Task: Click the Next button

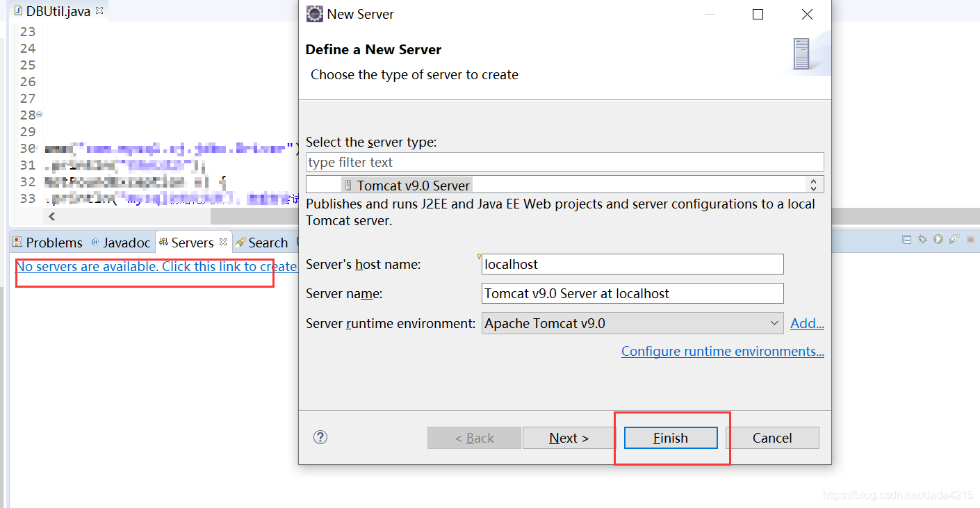Action: point(569,438)
